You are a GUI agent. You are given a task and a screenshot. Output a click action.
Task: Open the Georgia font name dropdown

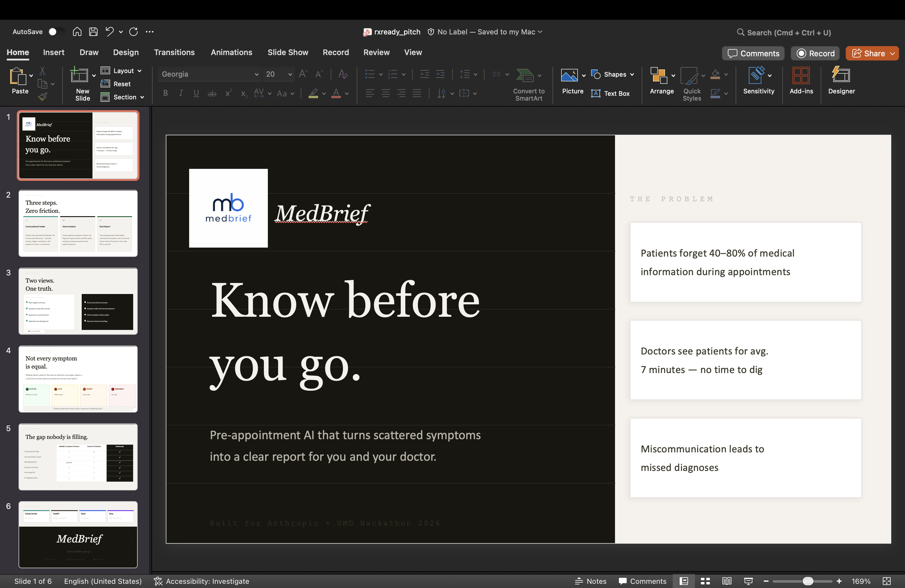pos(256,74)
